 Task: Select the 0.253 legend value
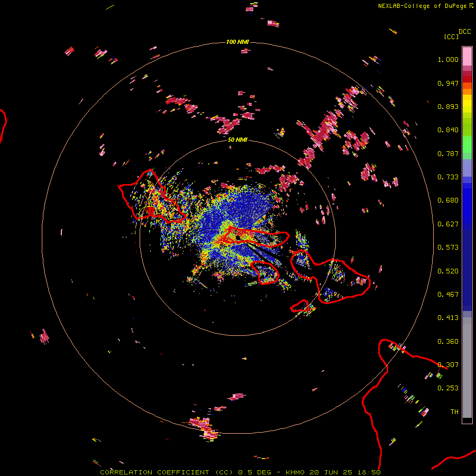coord(448,388)
